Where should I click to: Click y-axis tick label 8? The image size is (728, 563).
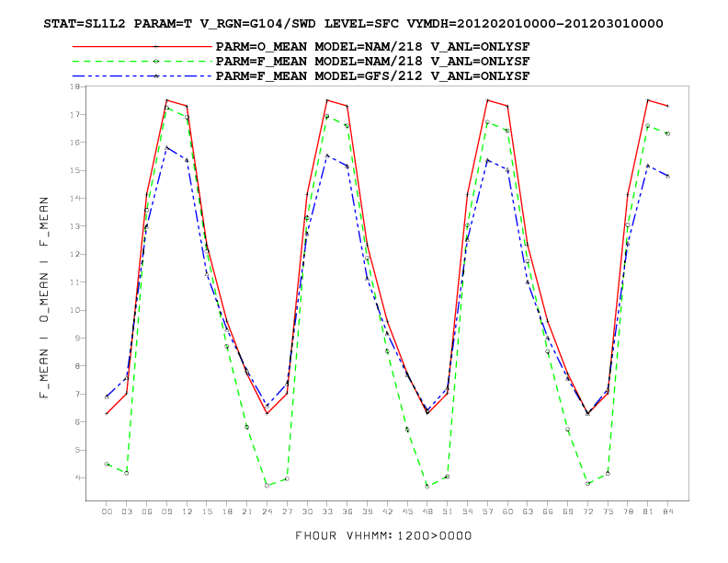[x=77, y=366]
